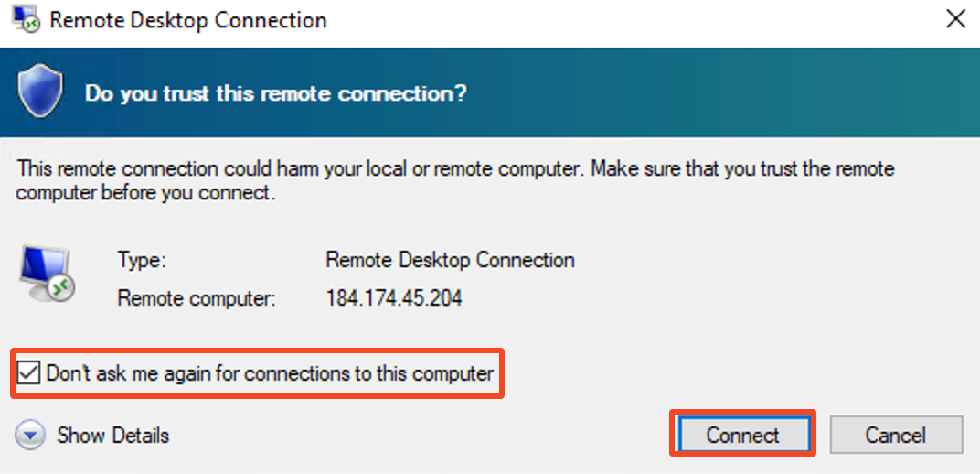Expand details using the round chevron icon
Viewport: 980px width, 474px height.
(31, 435)
